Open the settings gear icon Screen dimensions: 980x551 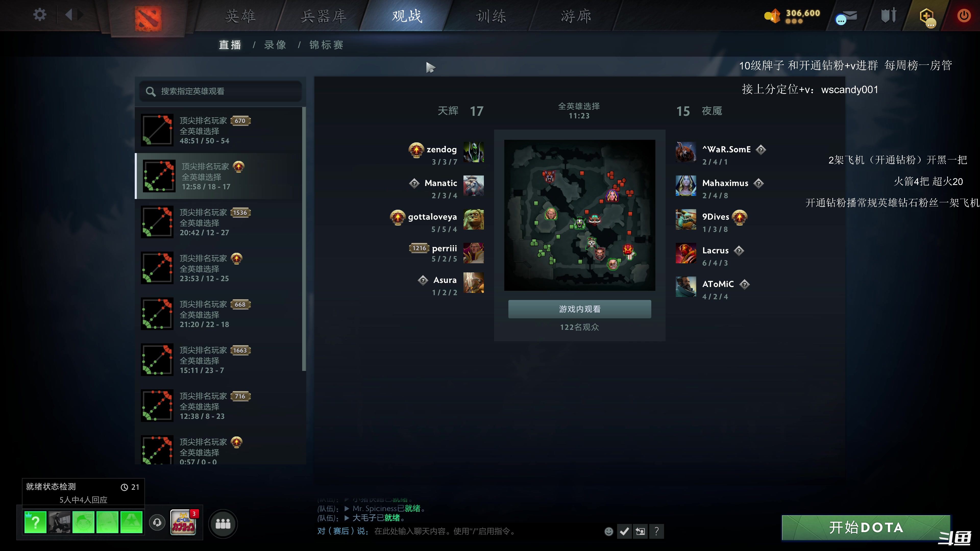40,15
